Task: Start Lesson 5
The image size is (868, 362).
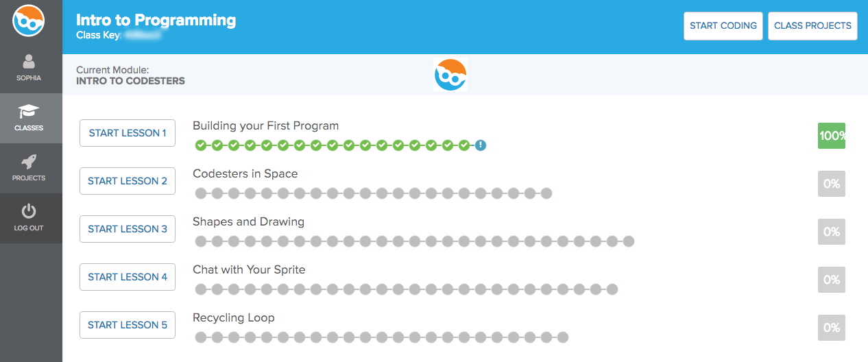Action: 128,325
